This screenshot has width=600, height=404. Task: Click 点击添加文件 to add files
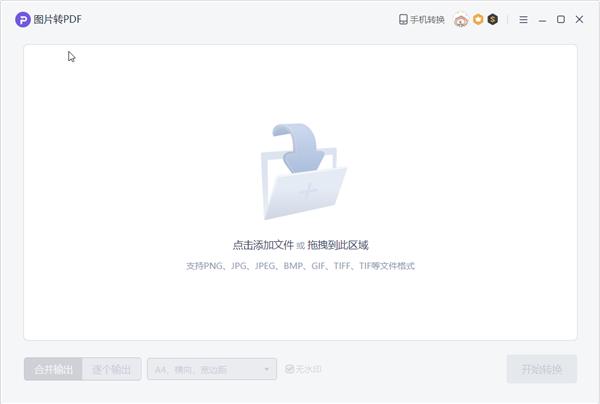click(263, 245)
